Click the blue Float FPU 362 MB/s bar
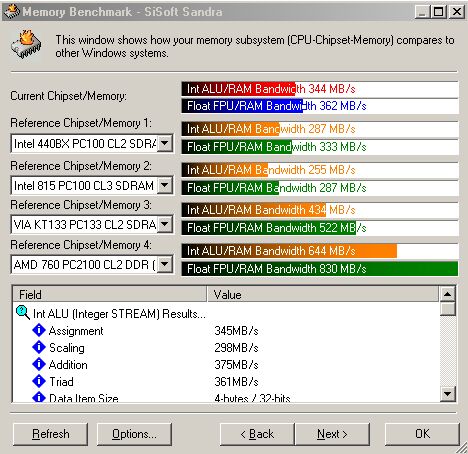The width and height of the screenshot is (468, 454). pos(320,106)
